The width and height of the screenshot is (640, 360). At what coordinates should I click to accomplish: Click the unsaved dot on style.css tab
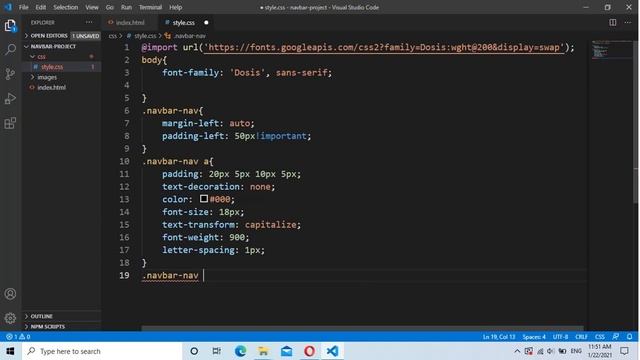click(x=206, y=22)
